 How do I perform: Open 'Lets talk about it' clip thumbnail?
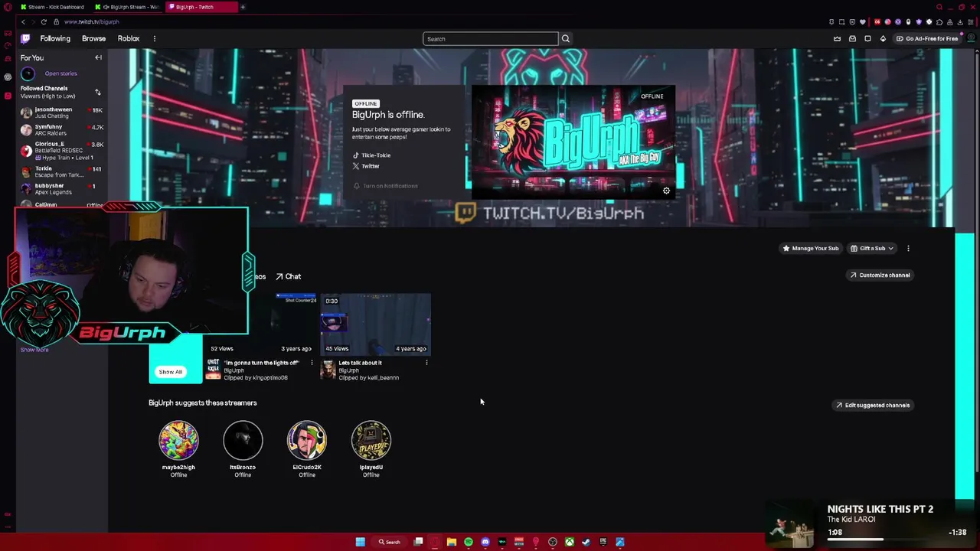[375, 324]
